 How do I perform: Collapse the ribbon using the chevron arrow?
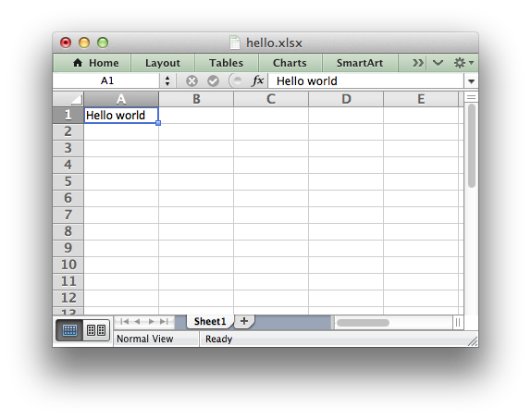[x=438, y=63]
